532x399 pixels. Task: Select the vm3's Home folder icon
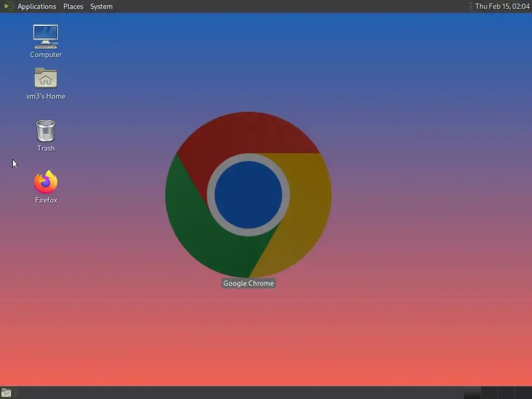pyautogui.click(x=46, y=78)
